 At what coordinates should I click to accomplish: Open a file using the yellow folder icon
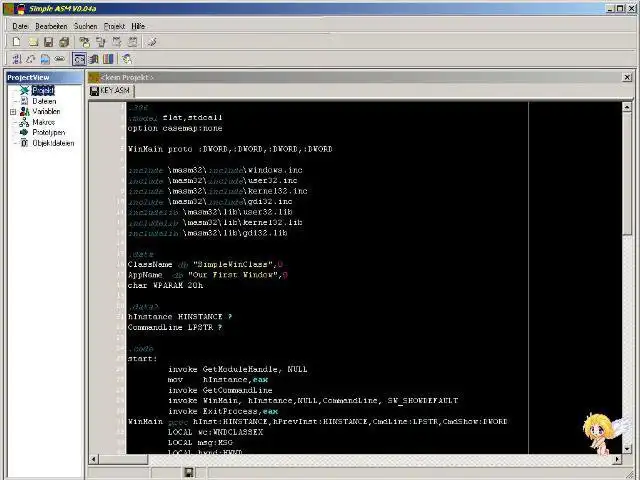coord(33,42)
